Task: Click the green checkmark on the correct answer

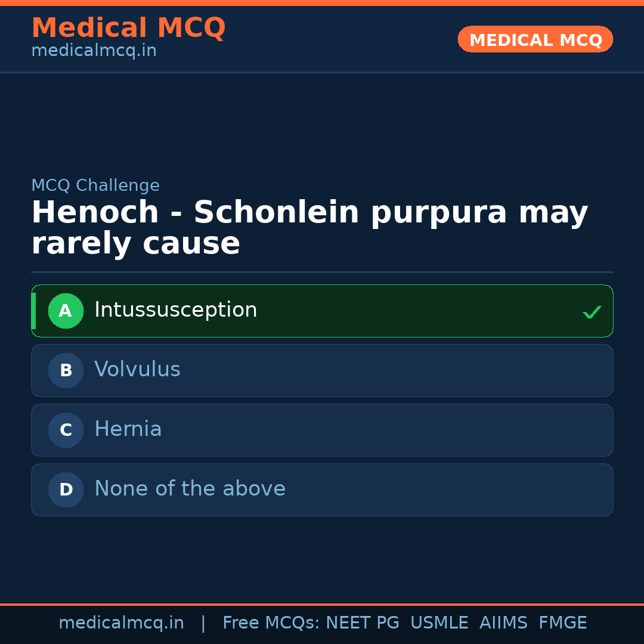Action: point(592,311)
